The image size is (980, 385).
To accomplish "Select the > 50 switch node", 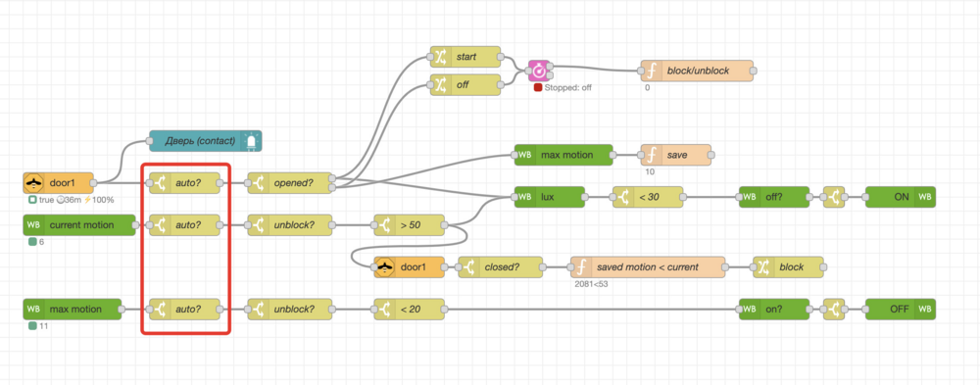I will tap(410, 225).
